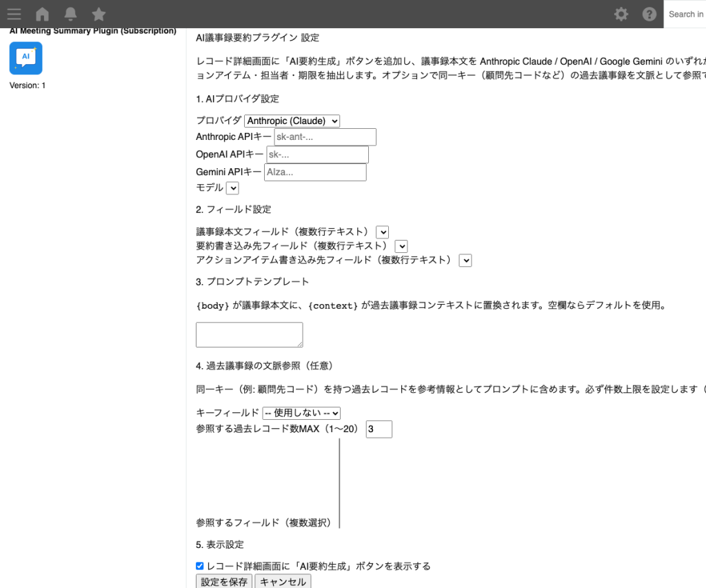Open the 議事録本文フィールド dropdown
The width and height of the screenshot is (706, 588).
(382, 232)
